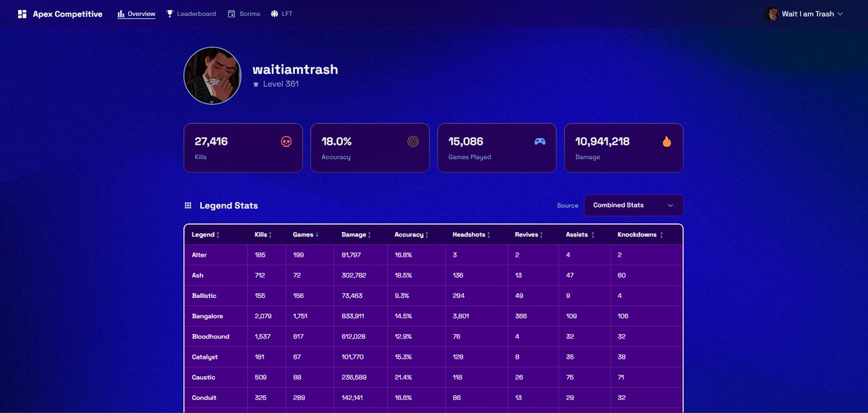Click Caustic's assists value 75
The image size is (868, 413).
[x=569, y=378]
